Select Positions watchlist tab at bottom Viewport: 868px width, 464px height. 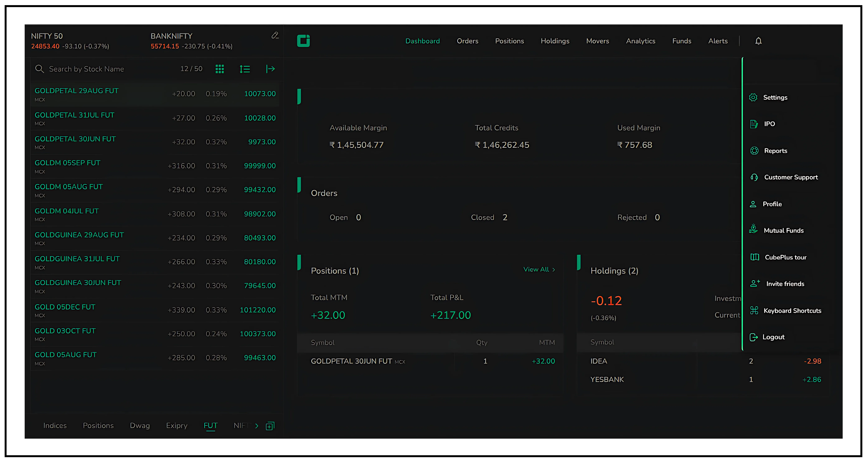coord(98,426)
